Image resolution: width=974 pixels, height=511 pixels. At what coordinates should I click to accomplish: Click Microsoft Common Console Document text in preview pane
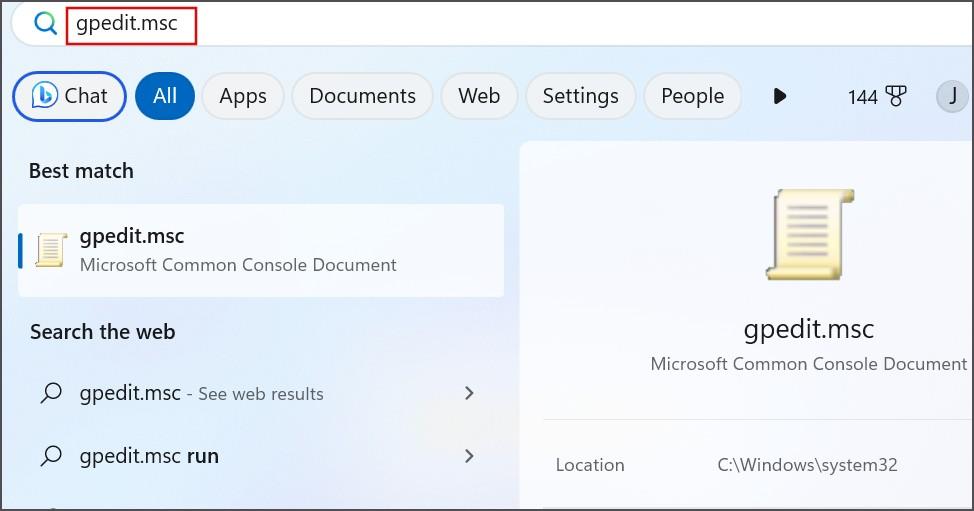click(x=809, y=364)
